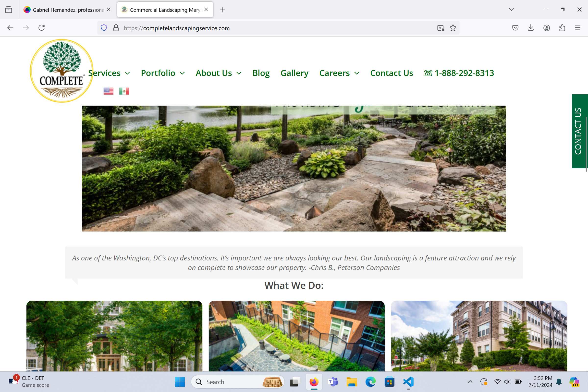The width and height of the screenshot is (588, 392).
Task: Save page to Pocket
Action: click(x=515, y=28)
